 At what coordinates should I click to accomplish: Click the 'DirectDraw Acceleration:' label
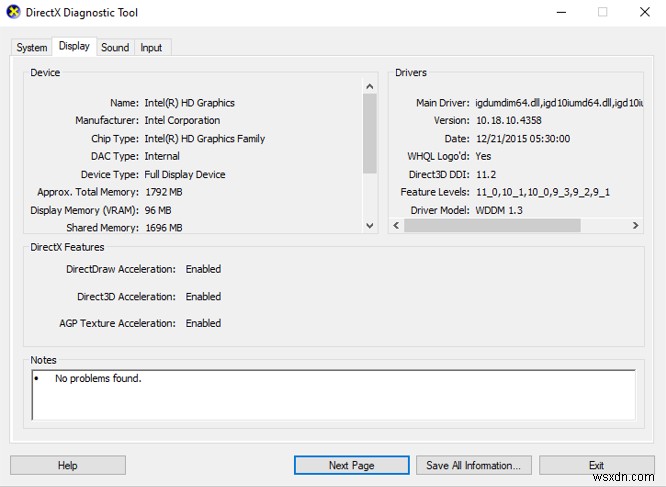(x=121, y=269)
